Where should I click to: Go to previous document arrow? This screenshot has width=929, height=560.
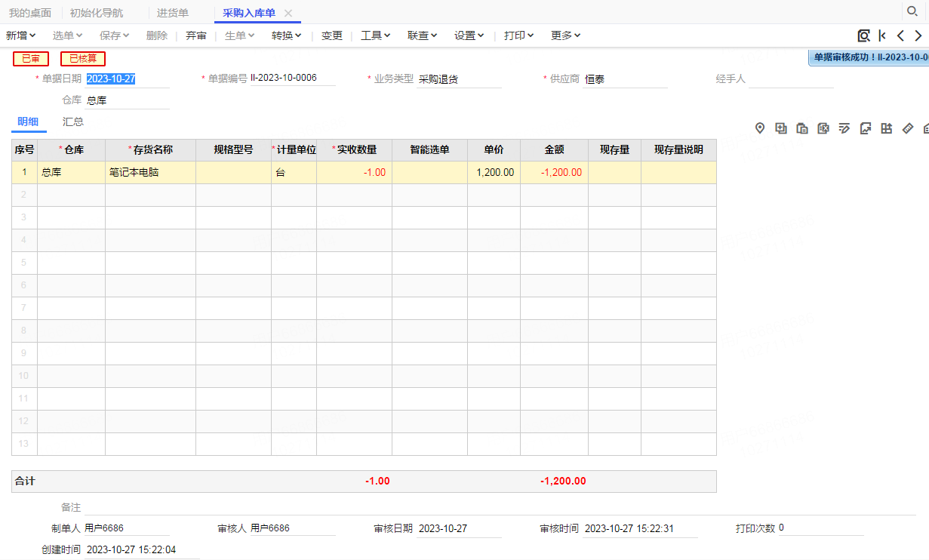[900, 35]
